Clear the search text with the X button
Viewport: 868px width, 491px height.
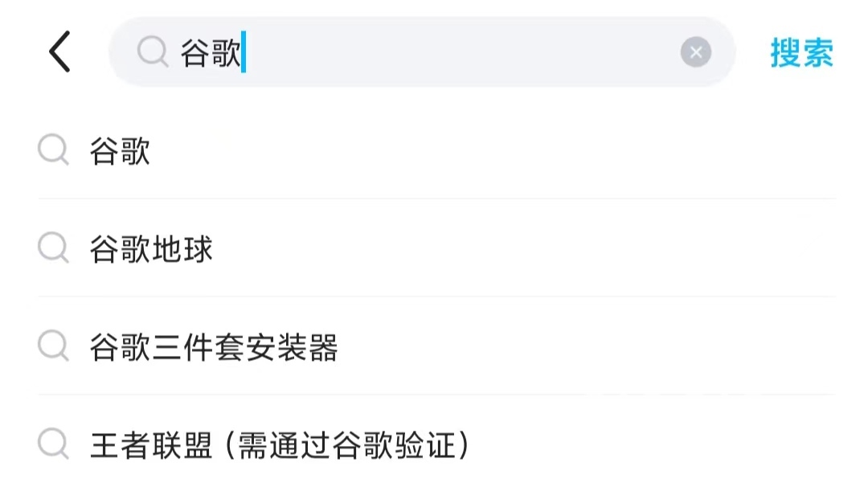click(695, 53)
